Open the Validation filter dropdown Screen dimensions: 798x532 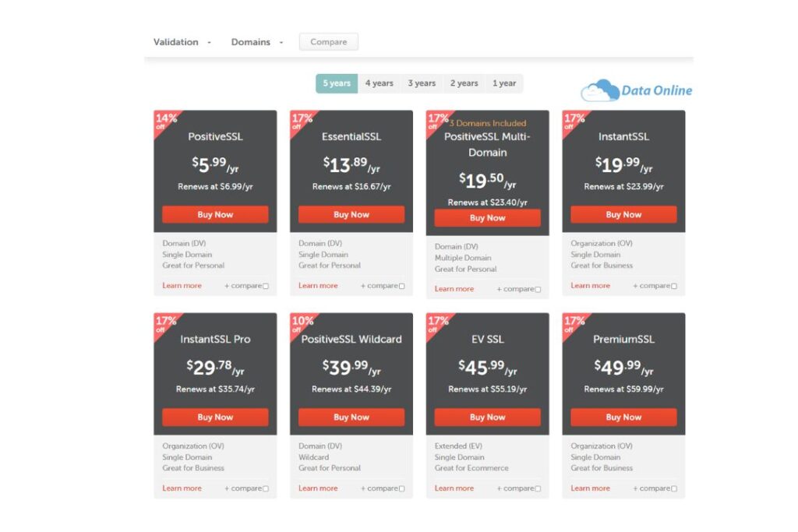tap(182, 42)
